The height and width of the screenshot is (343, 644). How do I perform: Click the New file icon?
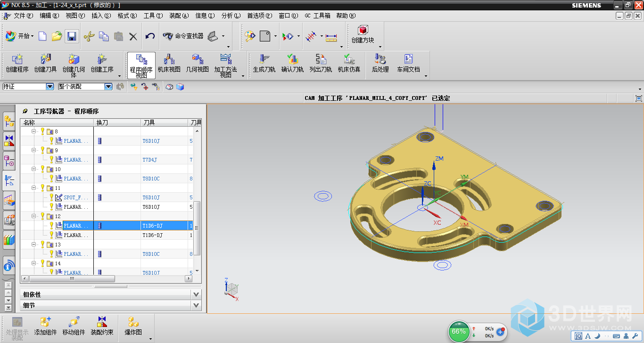42,36
